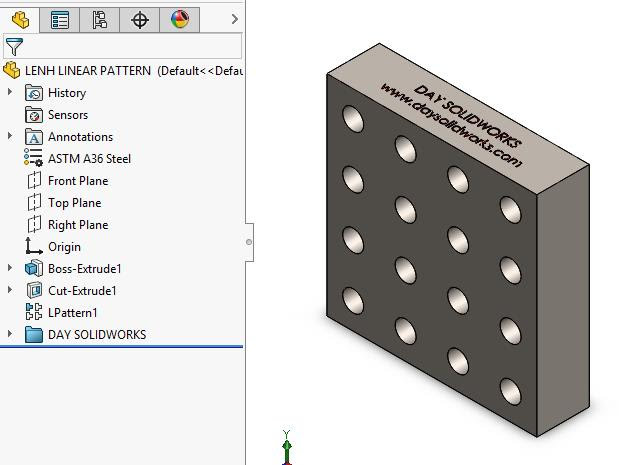Select the LPattern1 label

click(x=73, y=313)
